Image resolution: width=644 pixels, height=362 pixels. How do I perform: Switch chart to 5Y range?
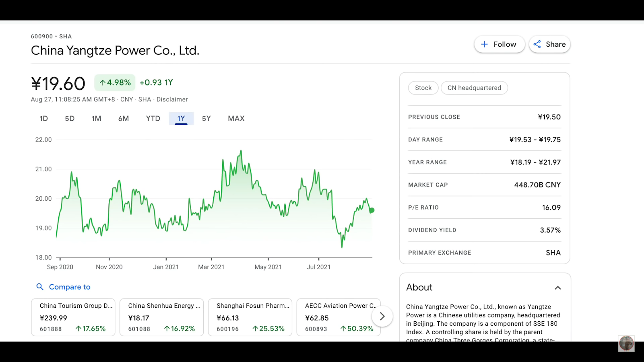pyautogui.click(x=206, y=118)
